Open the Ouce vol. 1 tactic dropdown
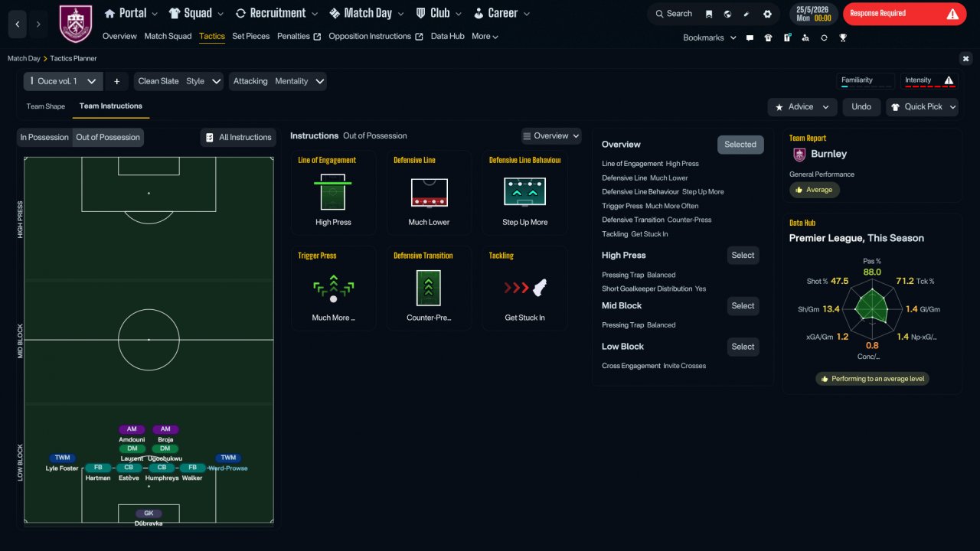980x551 pixels. (63, 81)
